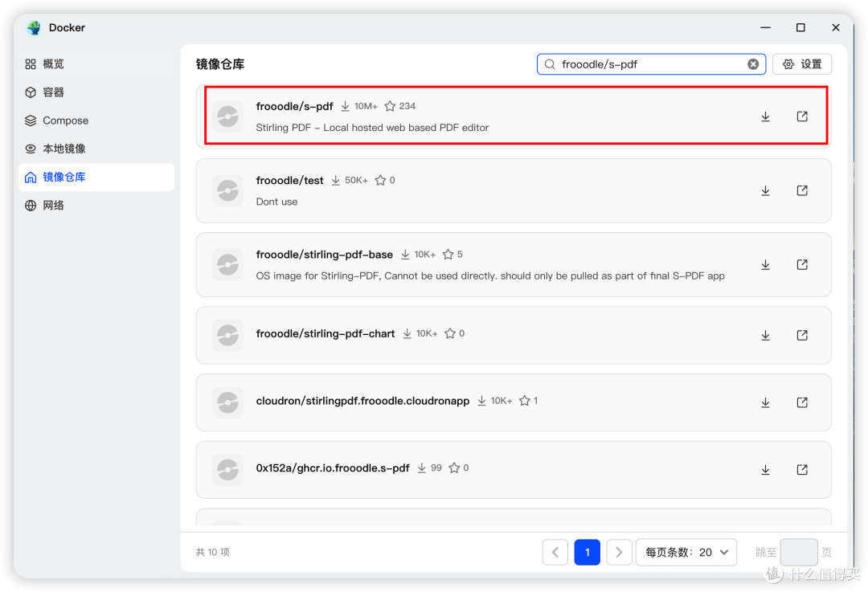Click the star icon on frooodle/stirling-pdf-base

tap(448, 255)
